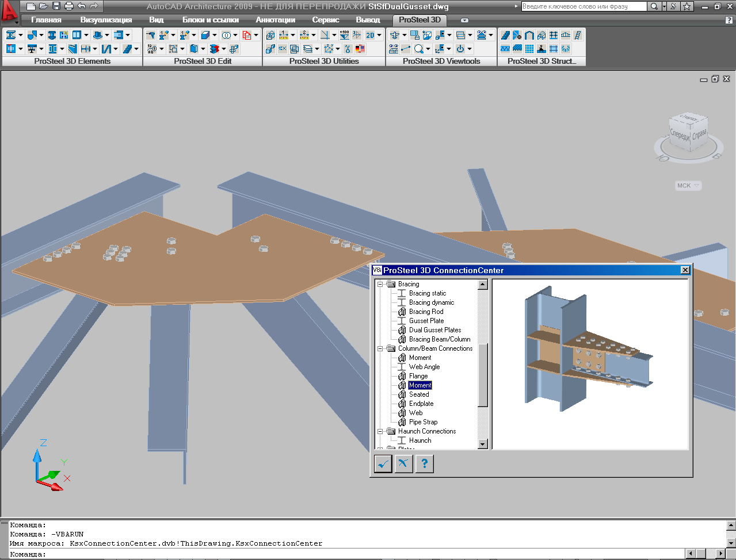
Task: Click the 2D view icon in ProSteel Utilities
Action: [x=371, y=35]
